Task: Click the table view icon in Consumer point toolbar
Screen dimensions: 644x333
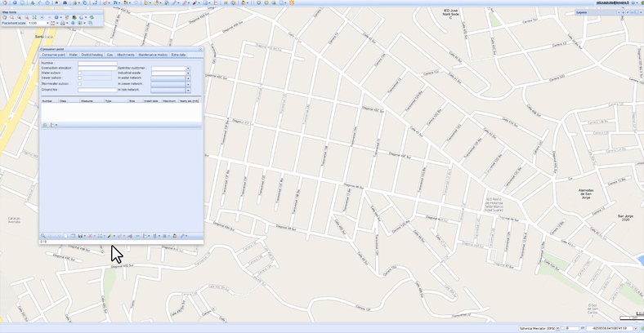Action: pos(73,236)
